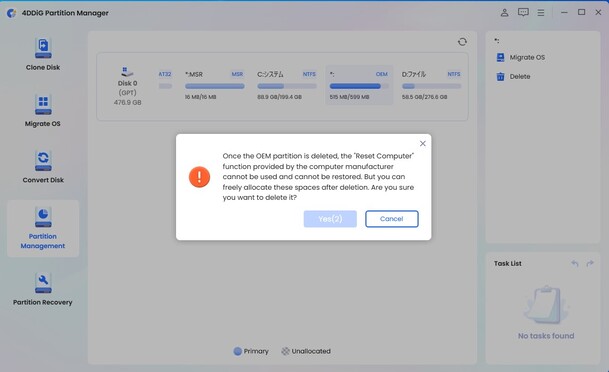This screenshot has height=372, width=609.
Task: Click the redo arrow in Task List
Action: (x=590, y=264)
